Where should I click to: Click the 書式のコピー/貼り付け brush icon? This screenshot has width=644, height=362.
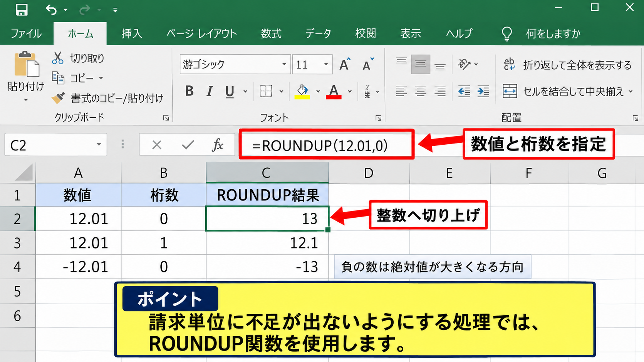58,98
